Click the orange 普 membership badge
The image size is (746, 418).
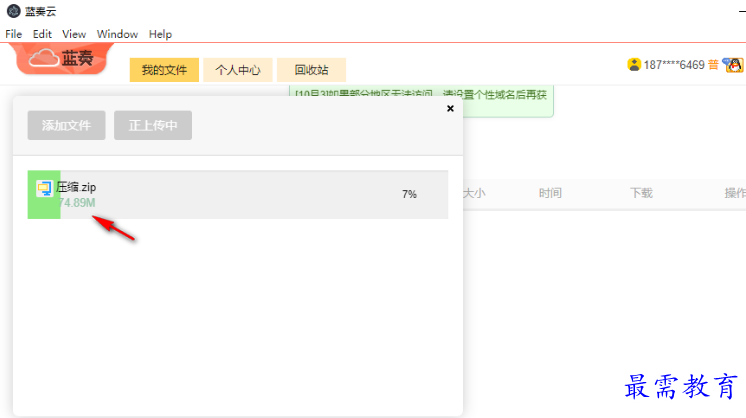[x=713, y=65]
